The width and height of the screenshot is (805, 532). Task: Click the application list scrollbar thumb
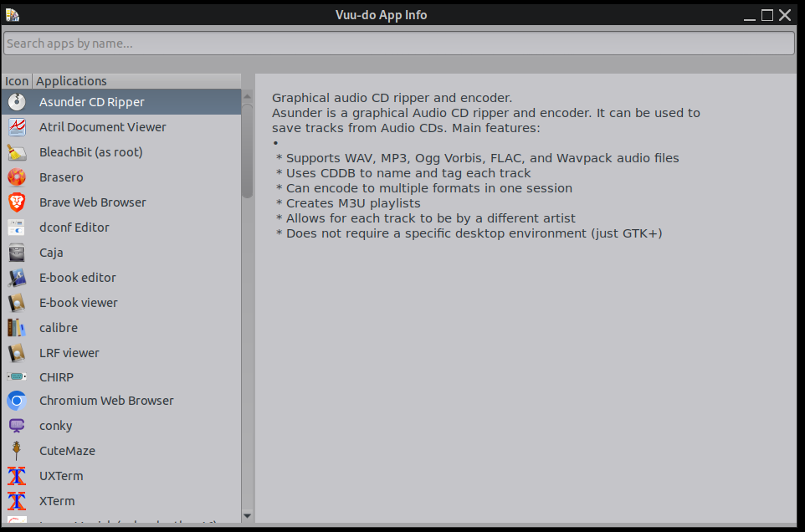pos(247,151)
